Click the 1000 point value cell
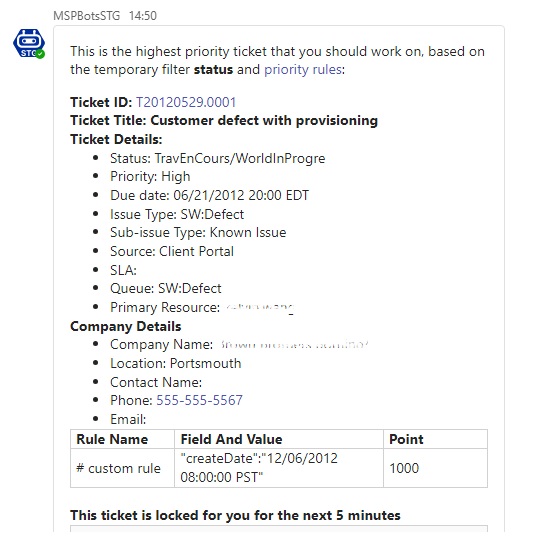The width and height of the screenshot is (545, 545). click(436, 468)
